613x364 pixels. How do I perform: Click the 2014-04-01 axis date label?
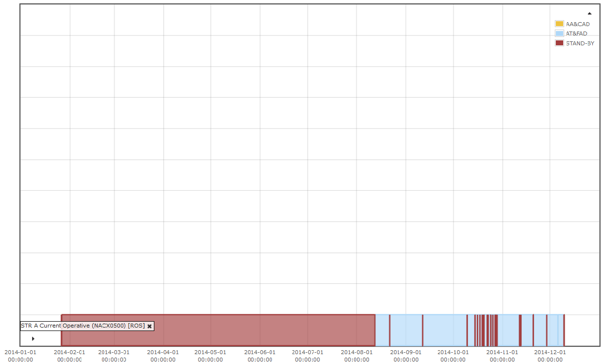tap(163, 356)
